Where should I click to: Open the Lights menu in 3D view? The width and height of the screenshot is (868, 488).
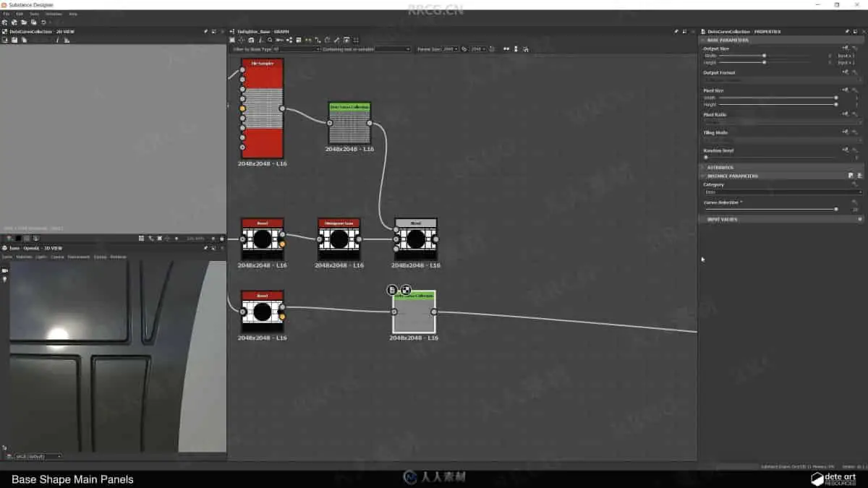pyautogui.click(x=41, y=257)
